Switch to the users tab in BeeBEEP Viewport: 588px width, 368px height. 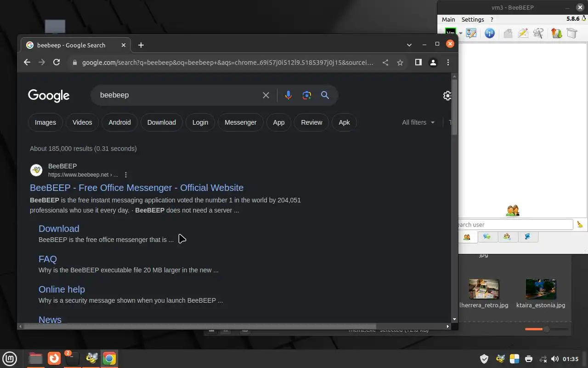(467, 237)
